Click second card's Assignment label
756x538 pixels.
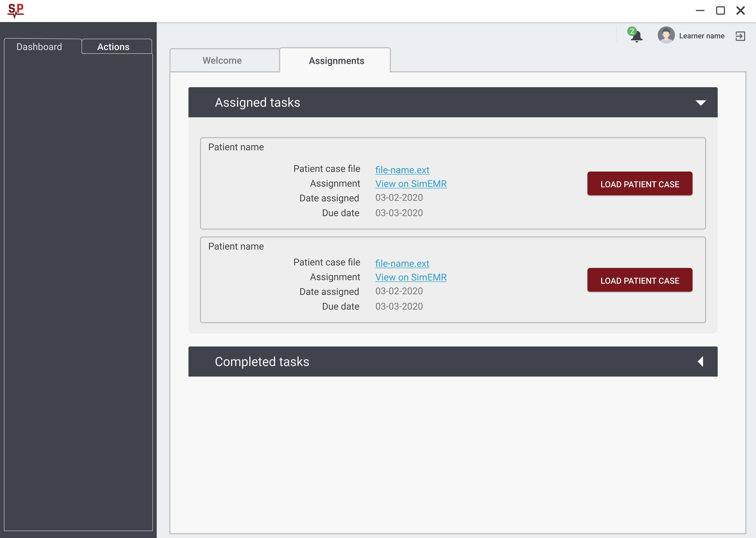pos(335,277)
